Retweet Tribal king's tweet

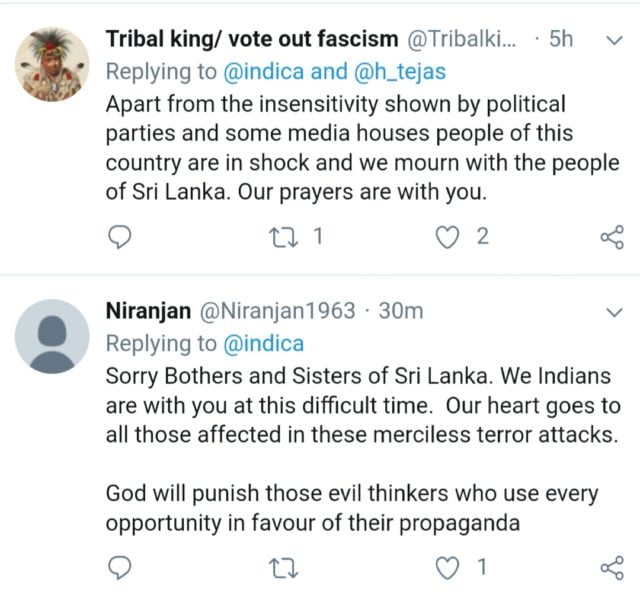[284, 237]
